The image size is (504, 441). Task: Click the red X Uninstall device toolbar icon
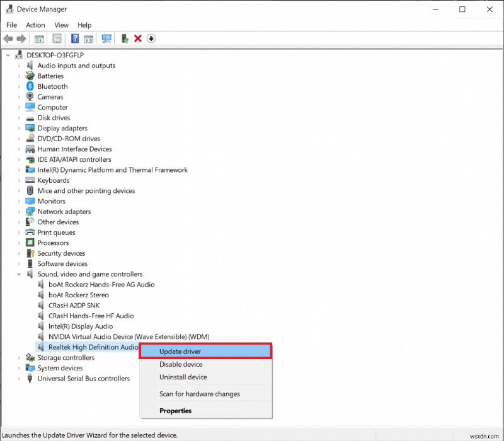click(137, 38)
